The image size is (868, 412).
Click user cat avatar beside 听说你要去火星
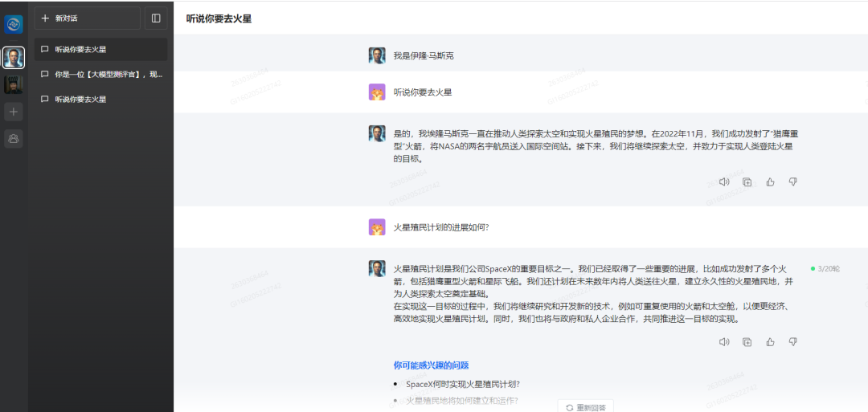(x=377, y=92)
